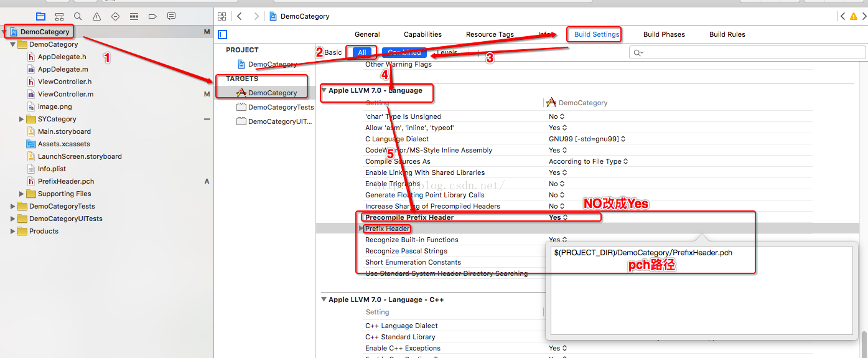The image size is (868, 358).
Task: Change Increase Sharing of Precompiled Headers value
Action: point(556,206)
